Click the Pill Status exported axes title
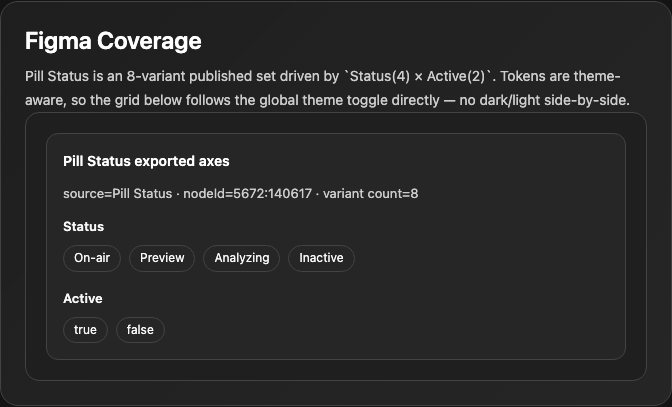 pos(146,161)
